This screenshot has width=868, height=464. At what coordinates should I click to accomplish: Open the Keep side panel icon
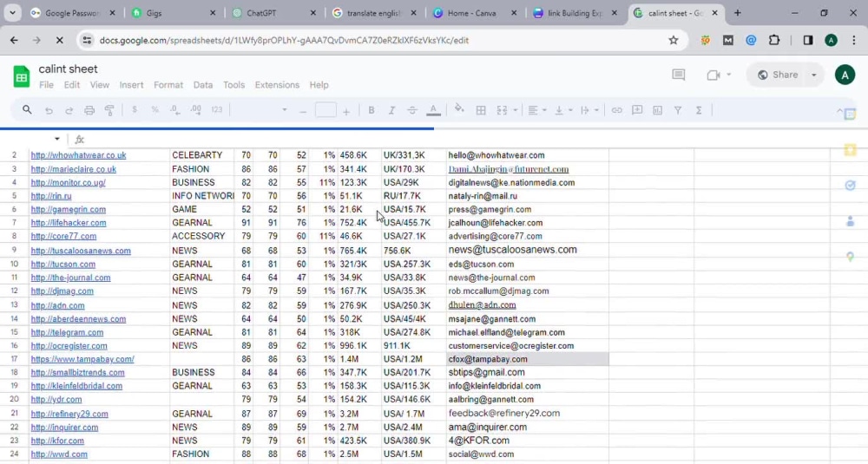click(x=851, y=150)
